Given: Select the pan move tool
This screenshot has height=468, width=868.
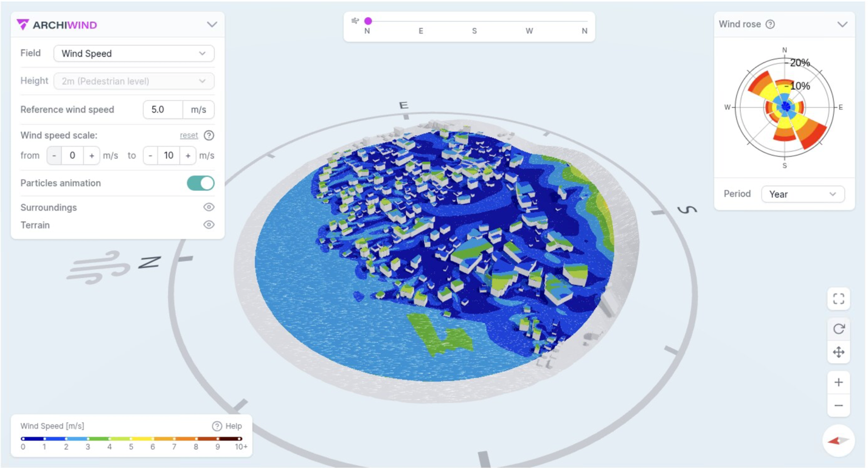Looking at the screenshot, I should pyautogui.click(x=838, y=352).
